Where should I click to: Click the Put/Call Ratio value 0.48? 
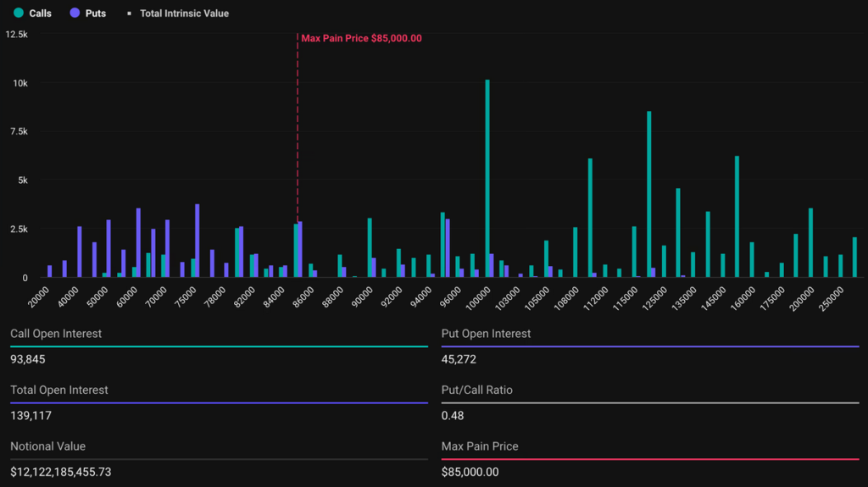[x=453, y=416]
